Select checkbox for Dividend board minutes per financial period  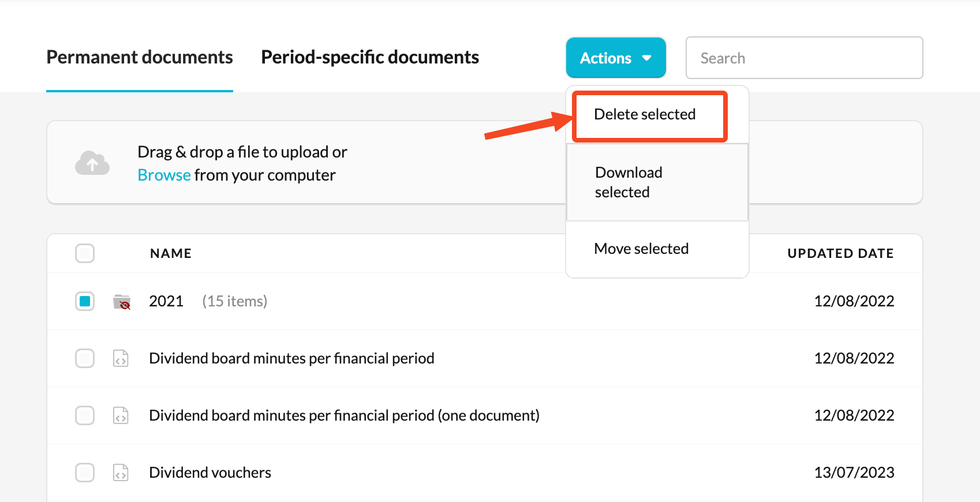tap(85, 358)
